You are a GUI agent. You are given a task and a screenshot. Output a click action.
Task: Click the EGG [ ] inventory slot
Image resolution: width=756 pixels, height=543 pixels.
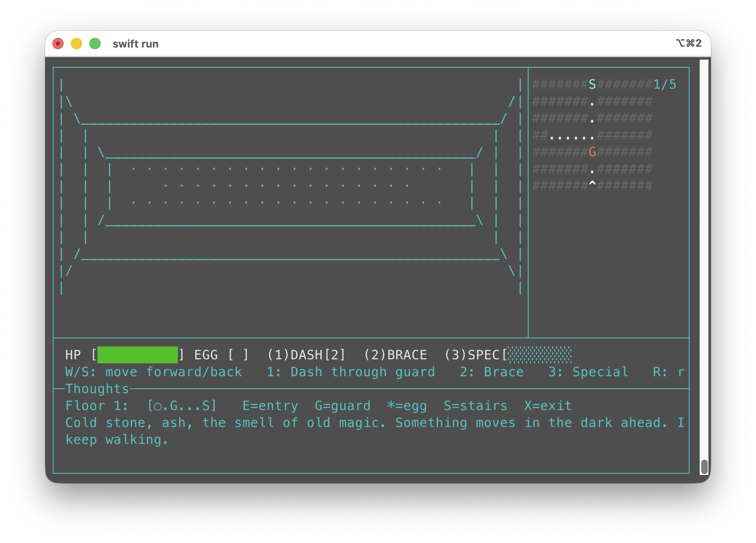221,355
